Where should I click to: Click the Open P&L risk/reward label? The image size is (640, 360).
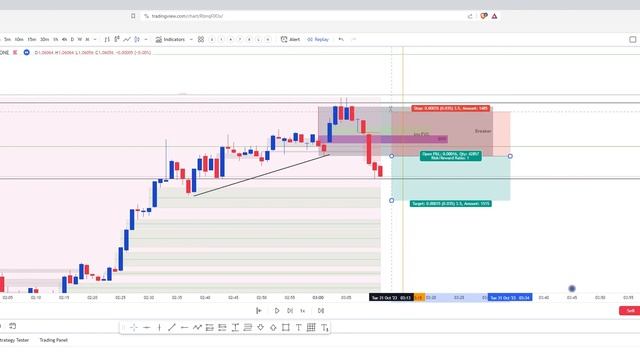[451, 156]
